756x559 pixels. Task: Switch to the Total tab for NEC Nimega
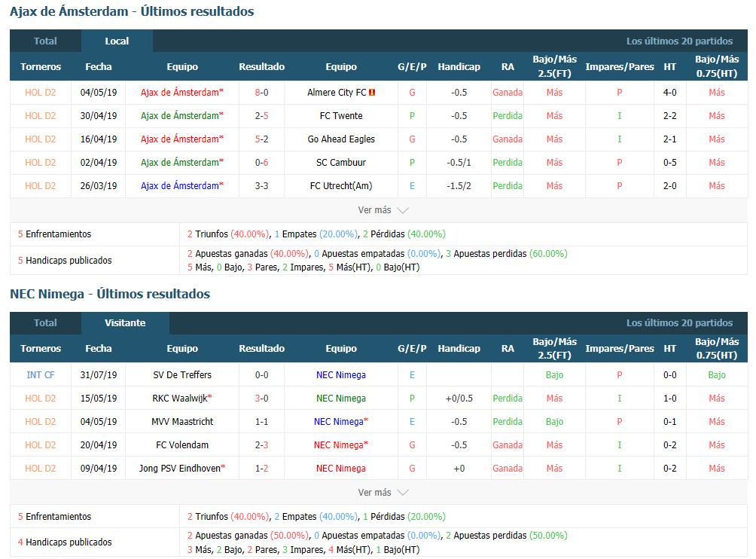tap(45, 323)
